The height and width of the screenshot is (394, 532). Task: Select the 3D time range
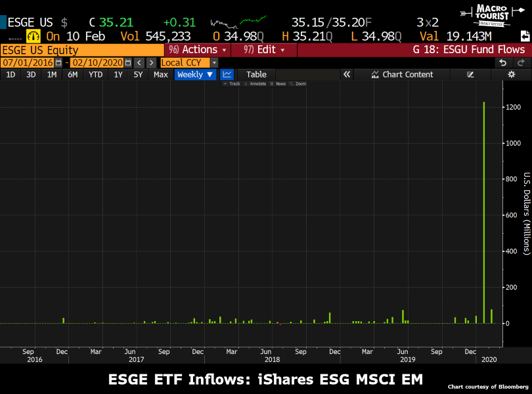click(31, 74)
